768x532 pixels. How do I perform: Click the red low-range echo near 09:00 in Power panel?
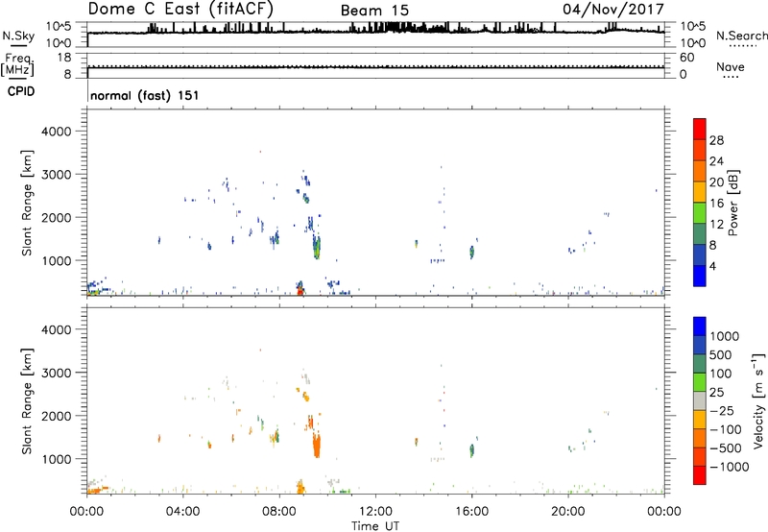coord(300,291)
